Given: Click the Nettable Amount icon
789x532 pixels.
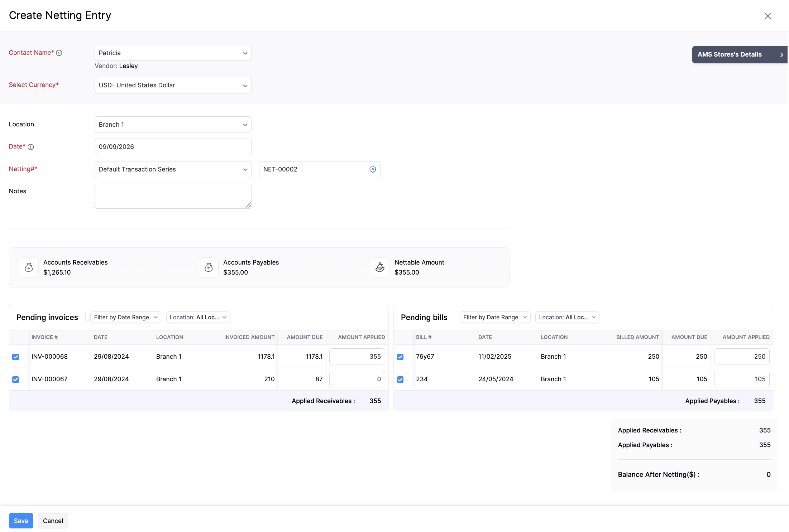Looking at the screenshot, I should click(380, 267).
